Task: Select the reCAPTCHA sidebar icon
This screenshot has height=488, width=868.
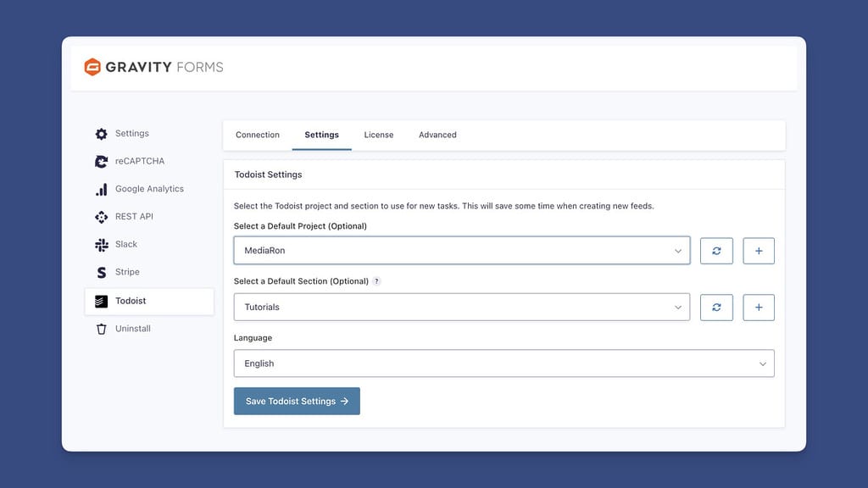Action: click(x=101, y=161)
